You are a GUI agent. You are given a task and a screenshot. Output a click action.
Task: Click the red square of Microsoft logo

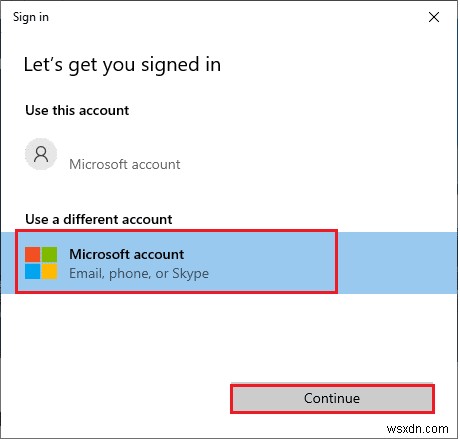(x=33, y=255)
